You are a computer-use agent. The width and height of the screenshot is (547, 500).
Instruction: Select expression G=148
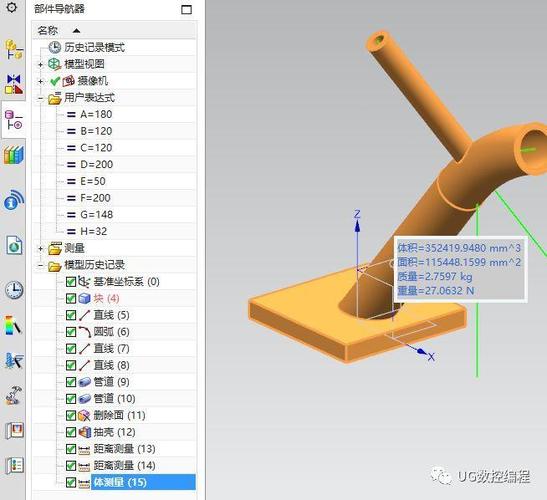click(x=96, y=215)
